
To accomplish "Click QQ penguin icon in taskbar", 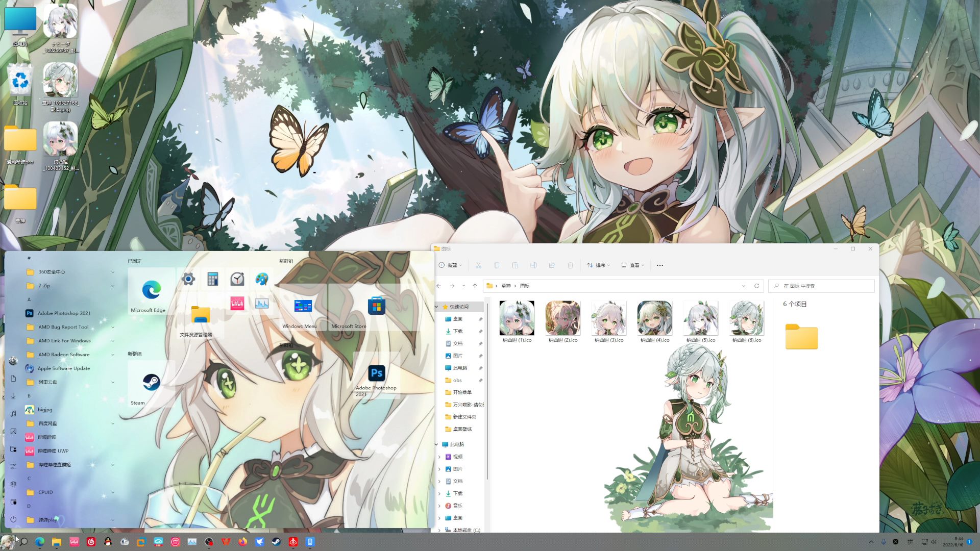I will tap(108, 542).
